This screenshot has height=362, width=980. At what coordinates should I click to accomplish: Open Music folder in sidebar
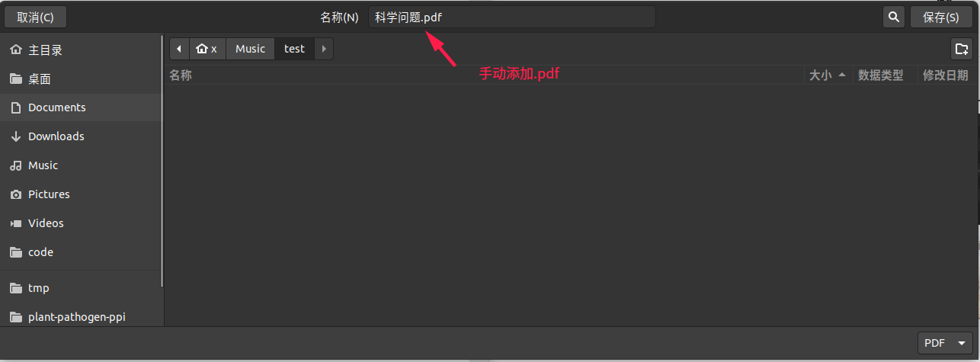coord(81,165)
